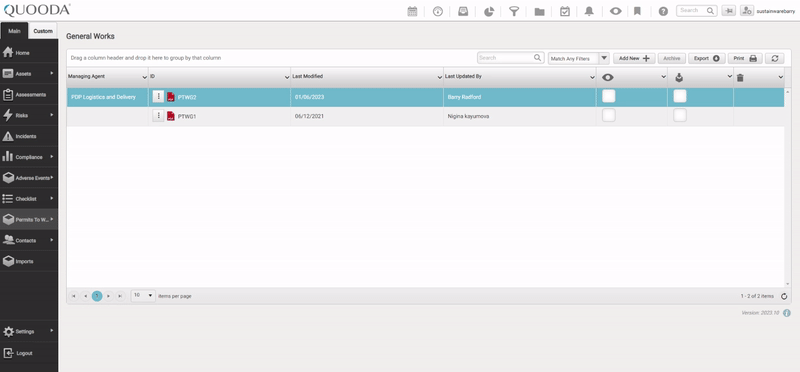The width and height of the screenshot is (800, 372).
Task: Expand the Settings sidebar submenu
Action: (52, 331)
